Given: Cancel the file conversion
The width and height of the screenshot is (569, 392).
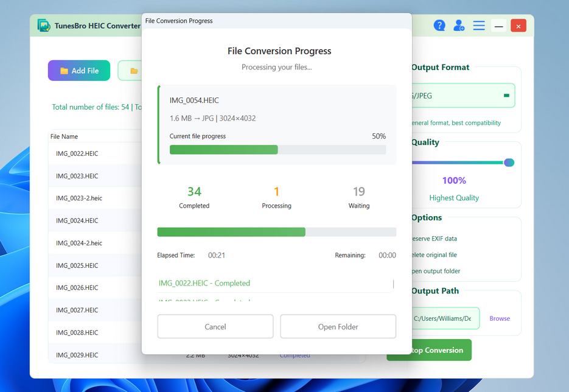Looking at the screenshot, I should (215, 326).
